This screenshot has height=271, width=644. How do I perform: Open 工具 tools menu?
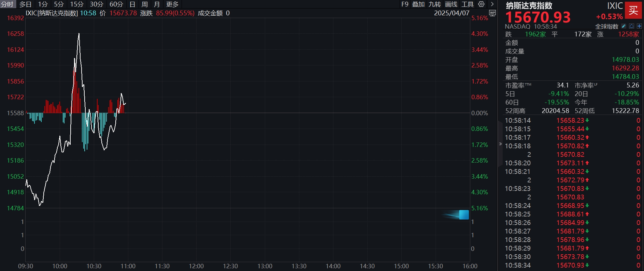tap(468, 4)
